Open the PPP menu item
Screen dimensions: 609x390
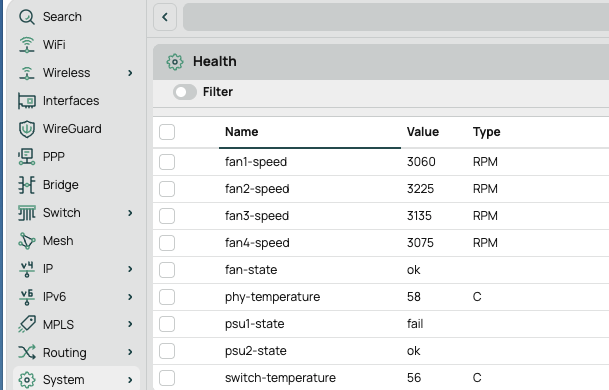click(54, 157)
